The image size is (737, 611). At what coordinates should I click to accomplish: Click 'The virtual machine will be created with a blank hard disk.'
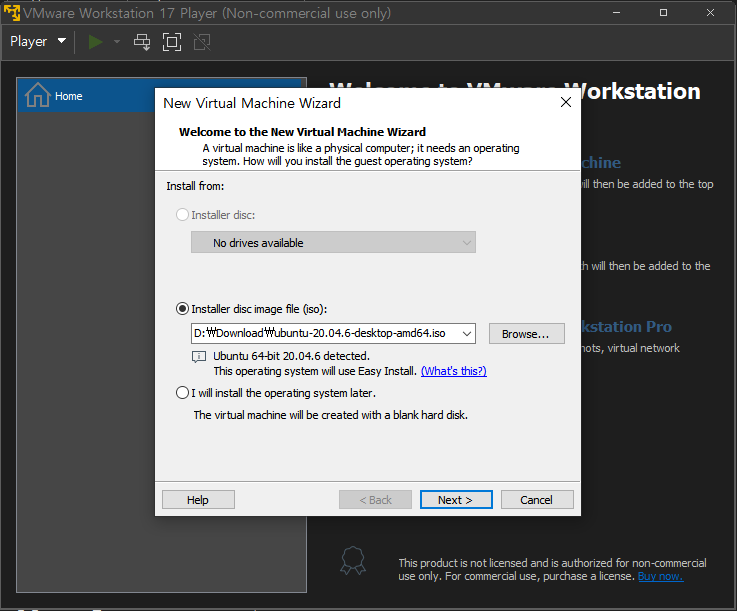tap(330, 415)
